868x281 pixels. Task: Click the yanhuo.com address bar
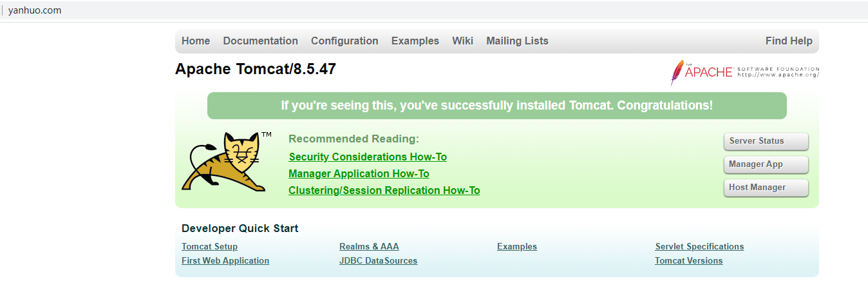coord(434,10)
